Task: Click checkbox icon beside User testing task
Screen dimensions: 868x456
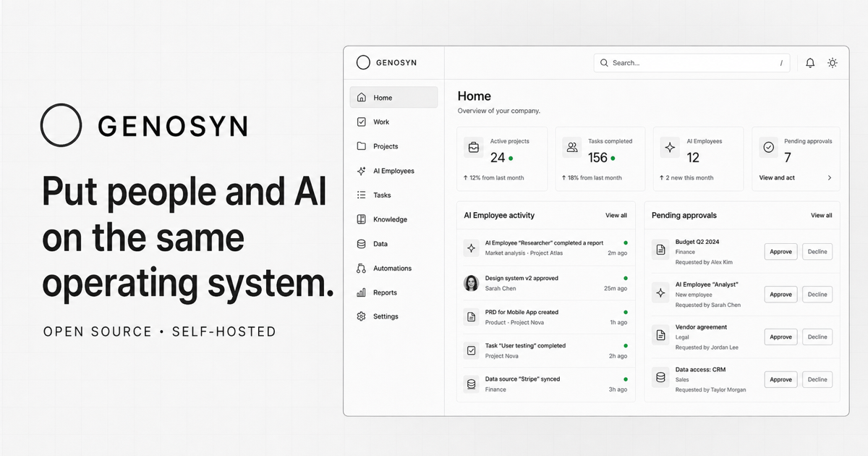Action: pos(472,350)
